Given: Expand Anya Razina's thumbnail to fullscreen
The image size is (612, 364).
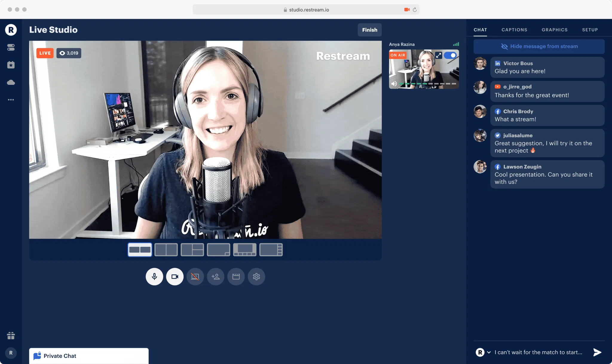Looking at the screenshot, I should pos(438,55).
